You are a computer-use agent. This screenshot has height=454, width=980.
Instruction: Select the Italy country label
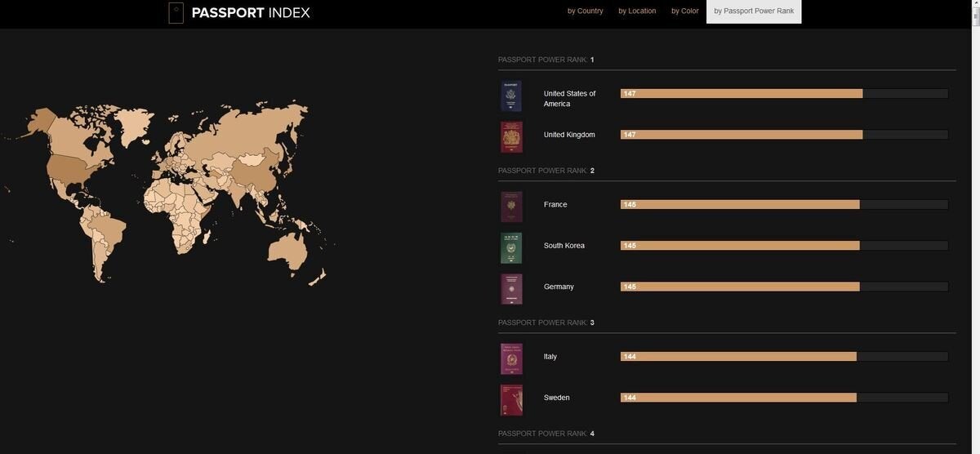pos(550,357)
